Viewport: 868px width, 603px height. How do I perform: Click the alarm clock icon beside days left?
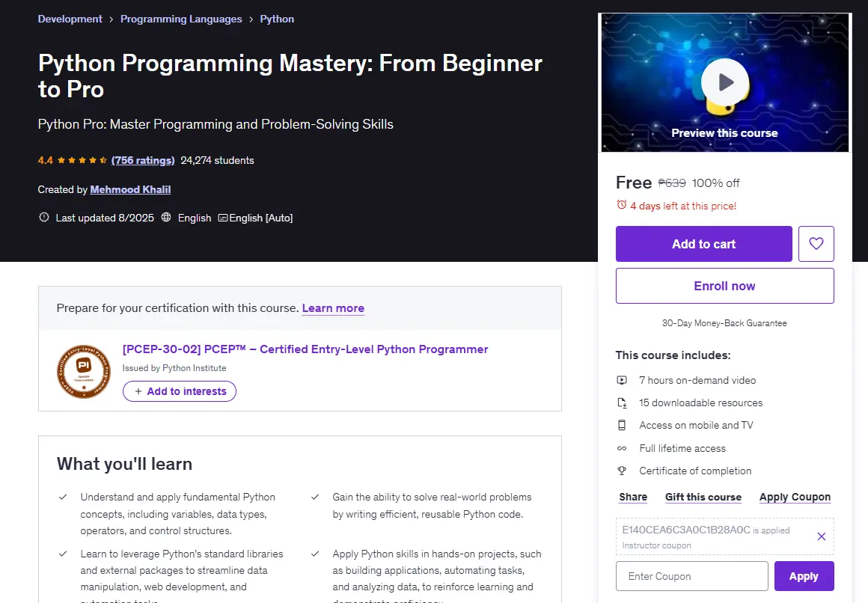[622, 205]
